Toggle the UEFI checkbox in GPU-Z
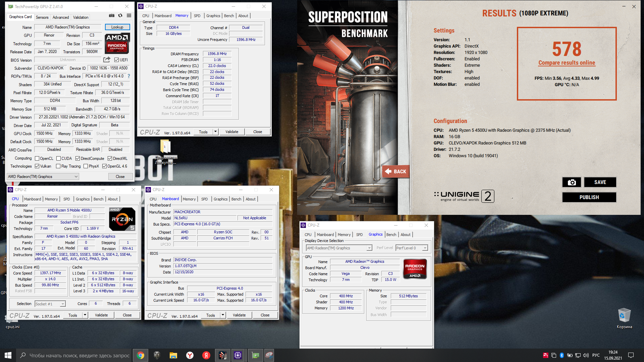 [x=116, y=60]
